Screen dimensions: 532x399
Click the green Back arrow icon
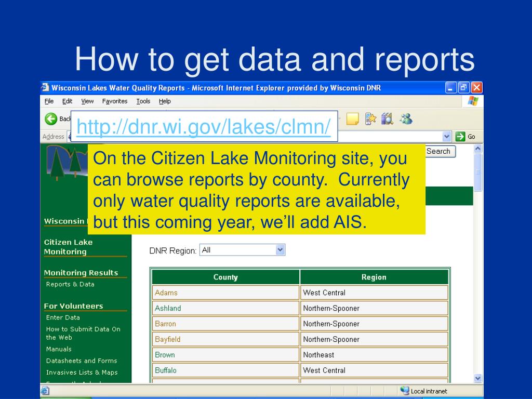51,119
